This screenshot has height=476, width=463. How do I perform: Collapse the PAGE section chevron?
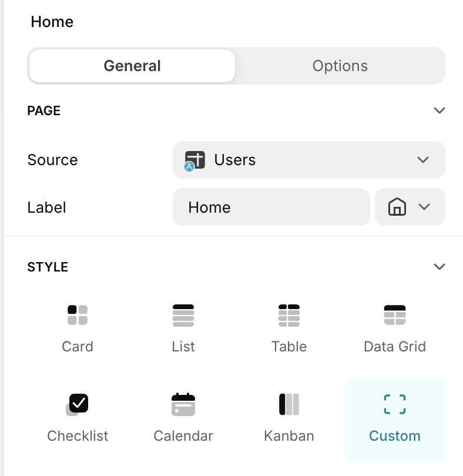click(439, 110)
